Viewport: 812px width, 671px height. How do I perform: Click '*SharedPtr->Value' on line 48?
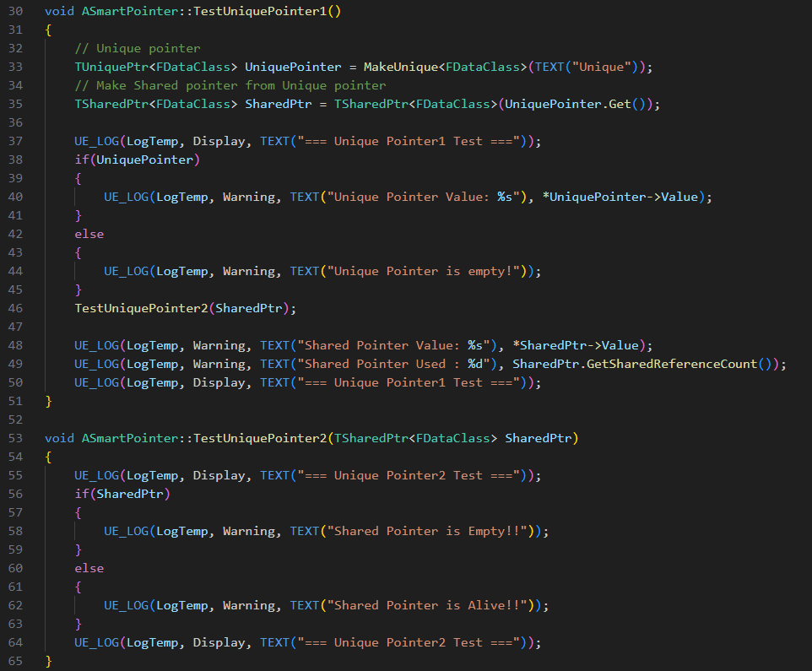(x=576, y=345)
